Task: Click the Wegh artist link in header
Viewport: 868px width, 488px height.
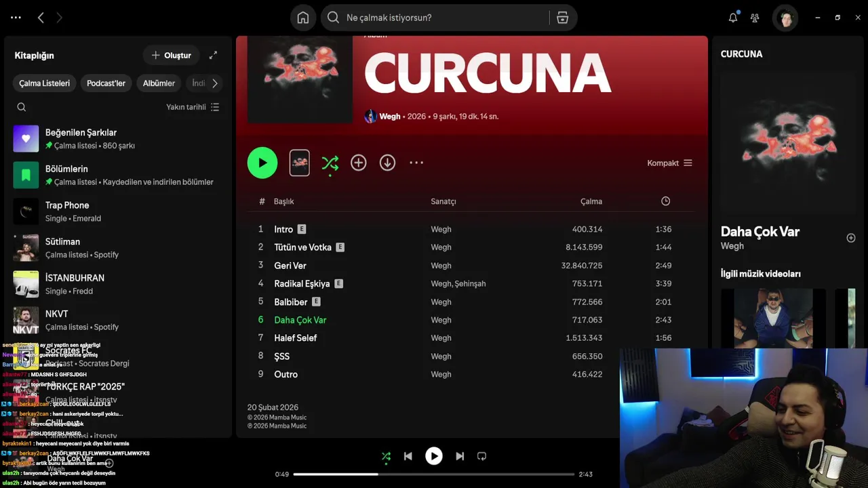Action: click(x=389, y=117)
